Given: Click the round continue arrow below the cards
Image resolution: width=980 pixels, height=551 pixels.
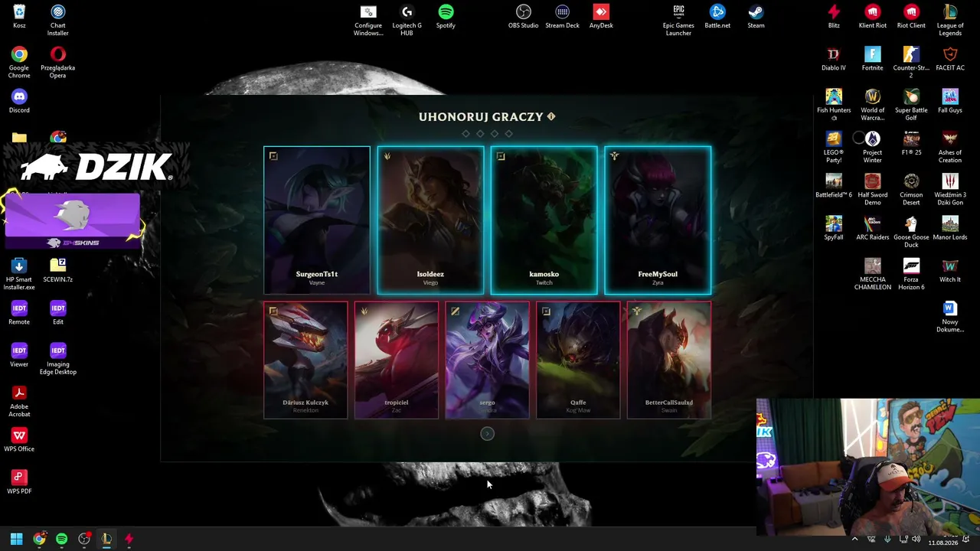Looking at the screenshot, I should (487, 434).
